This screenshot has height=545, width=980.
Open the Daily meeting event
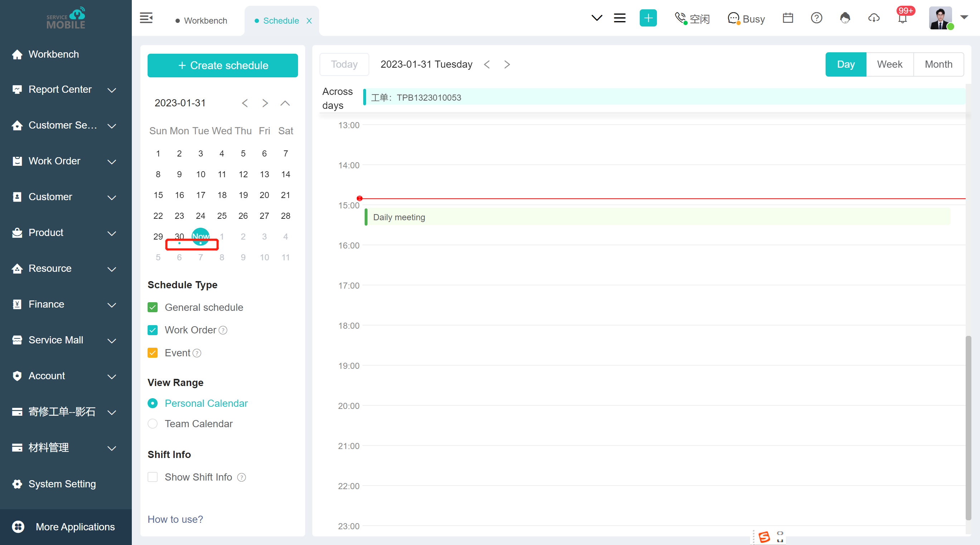point(657,217)
